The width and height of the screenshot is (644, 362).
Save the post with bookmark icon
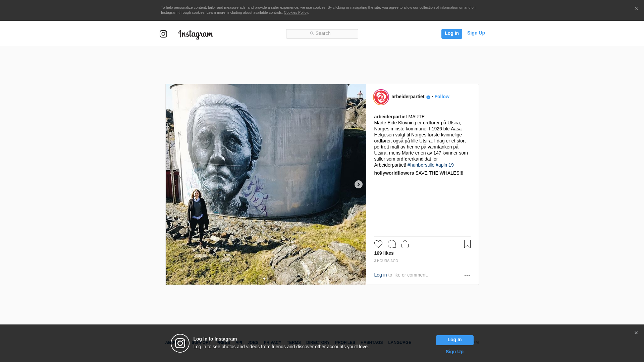[467, 244]
